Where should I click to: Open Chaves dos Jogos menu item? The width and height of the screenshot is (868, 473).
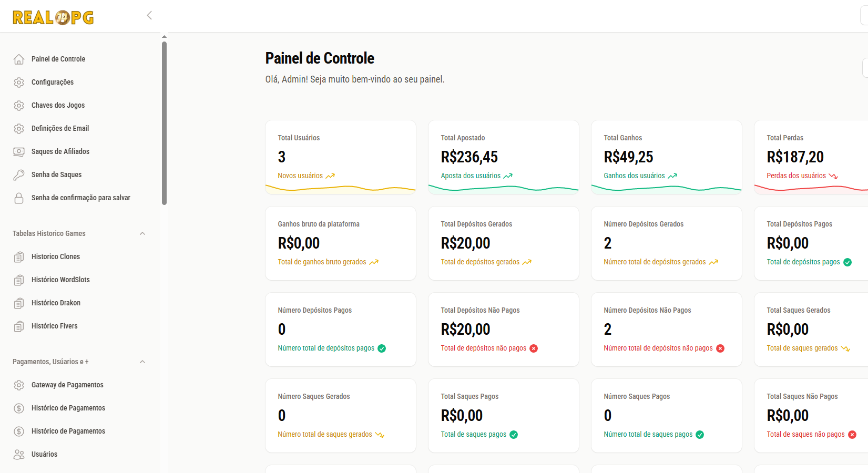click(58, 105)
